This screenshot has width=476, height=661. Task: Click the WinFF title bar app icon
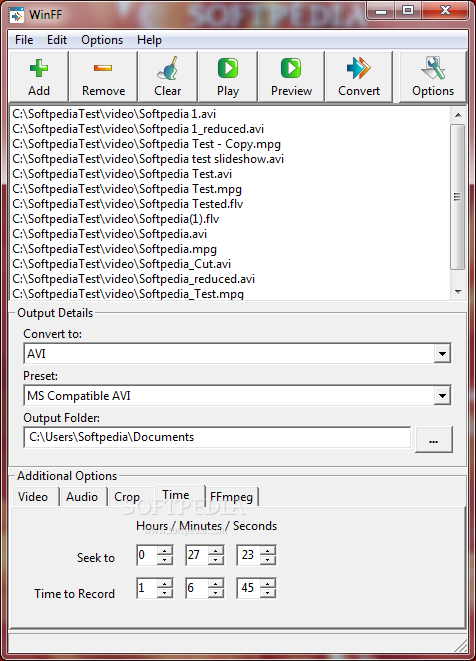point(17,15)
